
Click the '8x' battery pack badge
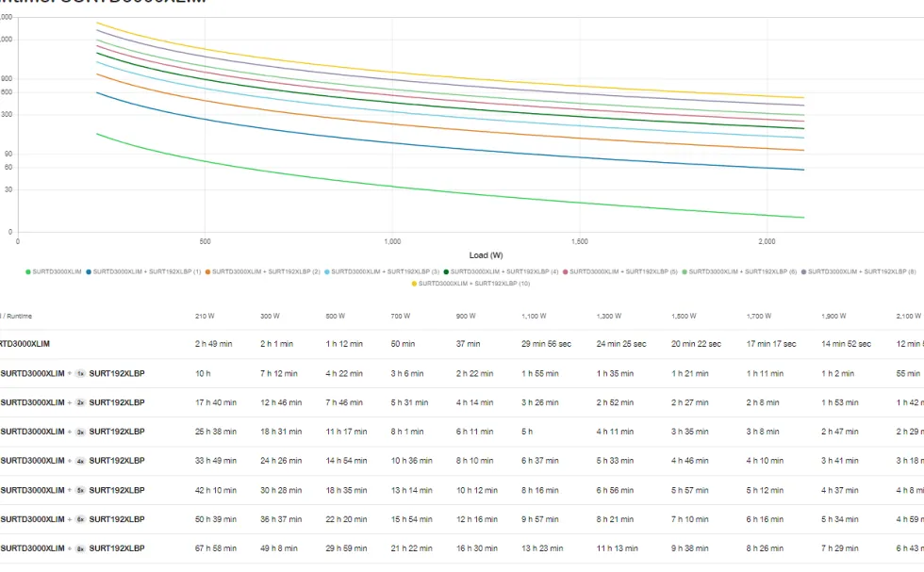pyautogui.click(x=81, y=548)
